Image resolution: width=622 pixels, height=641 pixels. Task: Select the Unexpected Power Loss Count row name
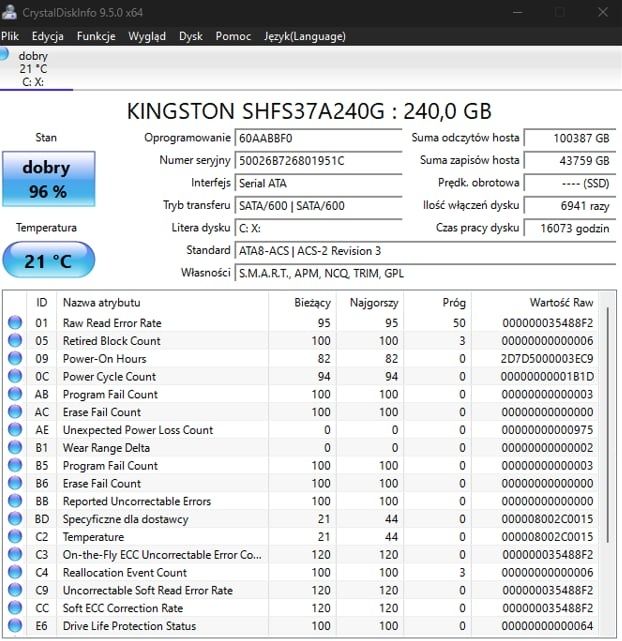(x=138, y=430)
